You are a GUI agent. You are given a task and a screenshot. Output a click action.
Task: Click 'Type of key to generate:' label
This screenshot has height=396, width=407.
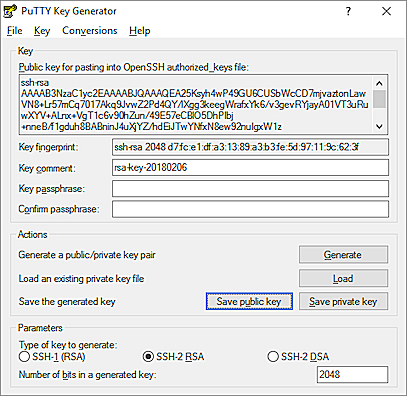point(68,345)
